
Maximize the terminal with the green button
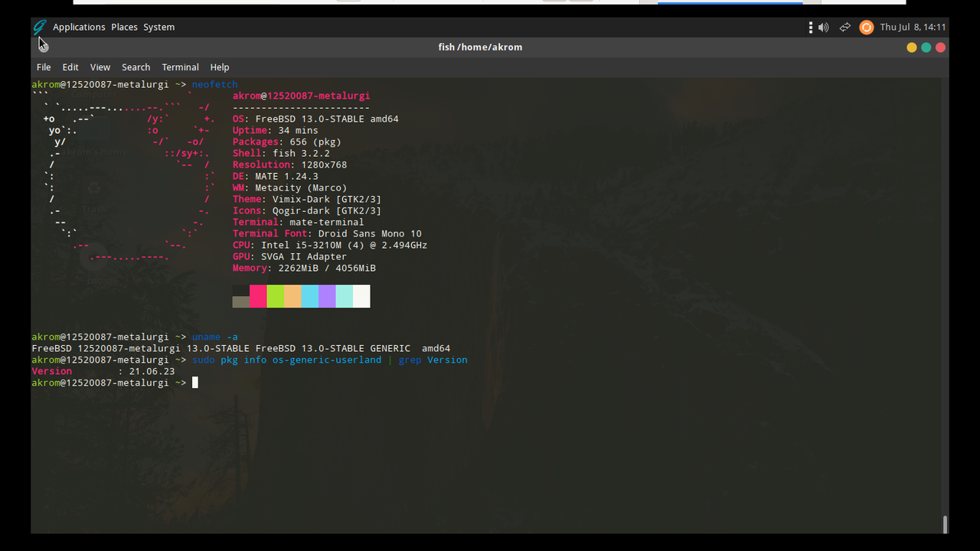[926, 47]
